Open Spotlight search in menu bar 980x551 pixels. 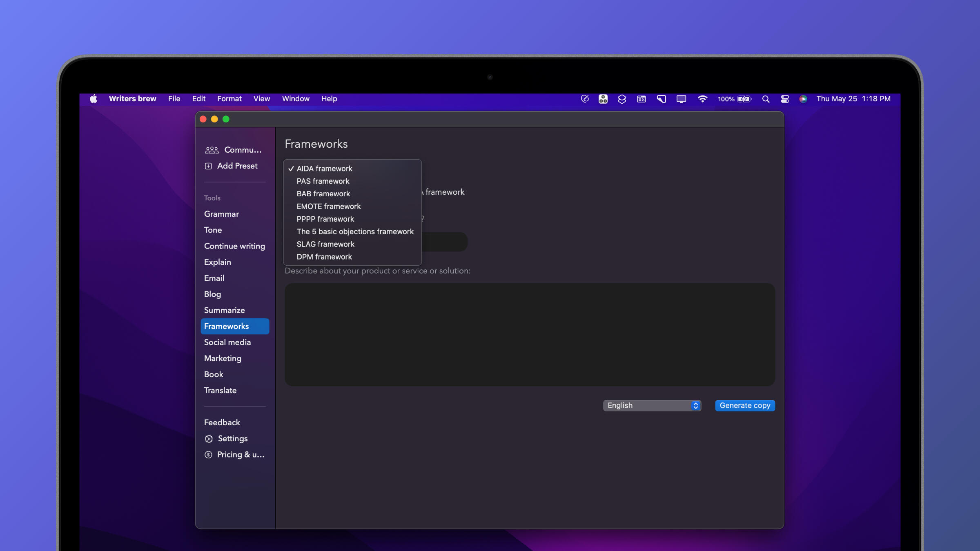766,99
